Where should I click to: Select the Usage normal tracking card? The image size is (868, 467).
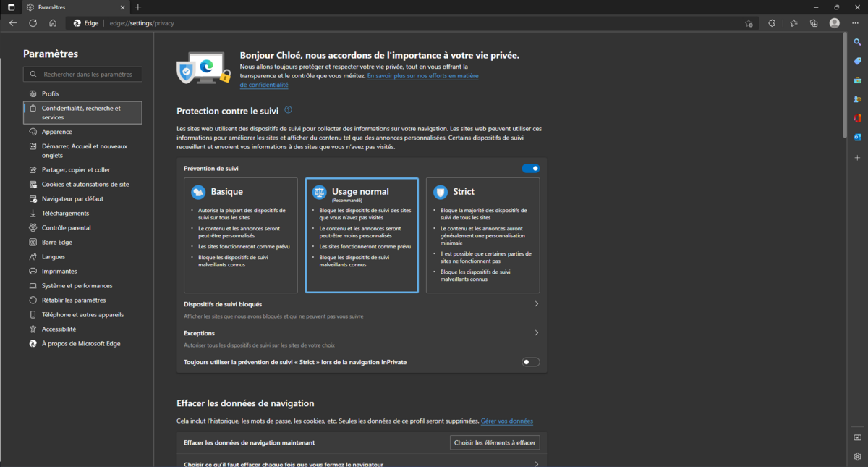coord(362,235)
